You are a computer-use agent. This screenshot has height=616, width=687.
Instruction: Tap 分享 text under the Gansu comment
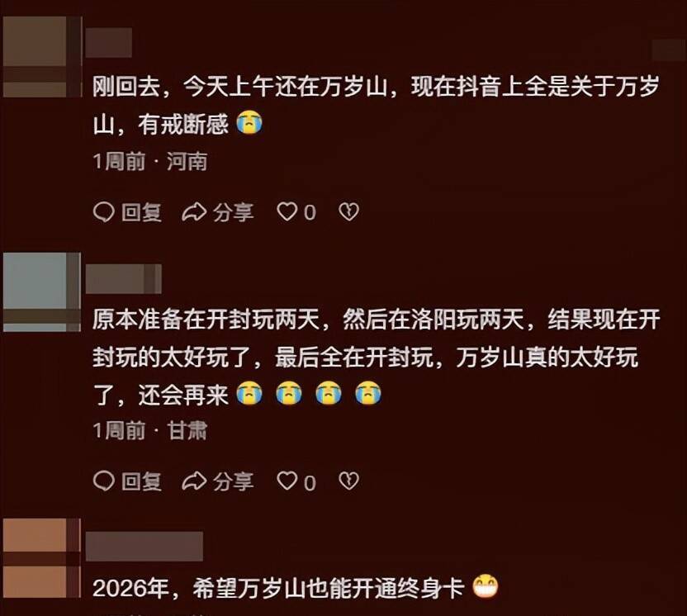pyautogui.click(x=234, y=481)
